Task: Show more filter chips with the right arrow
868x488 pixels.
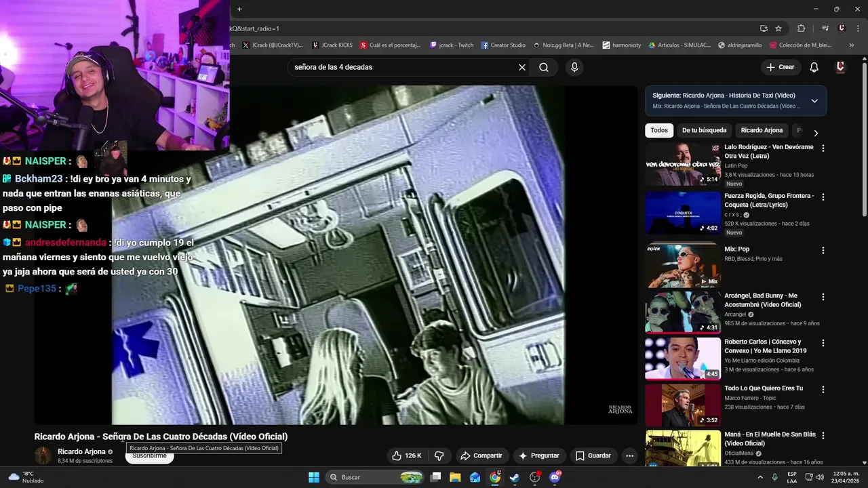Action: 816,133
